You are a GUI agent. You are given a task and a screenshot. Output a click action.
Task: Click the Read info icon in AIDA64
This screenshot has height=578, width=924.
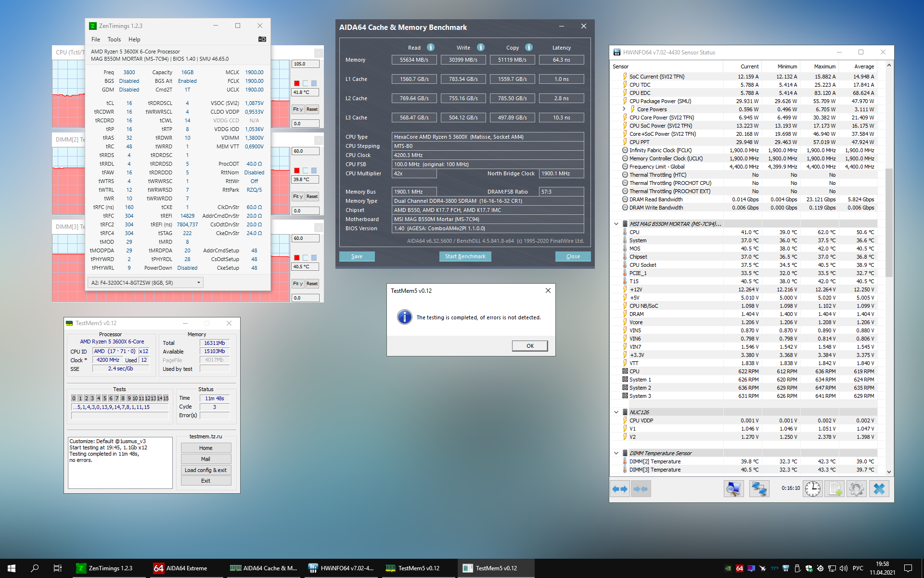[x=431, y=47]
